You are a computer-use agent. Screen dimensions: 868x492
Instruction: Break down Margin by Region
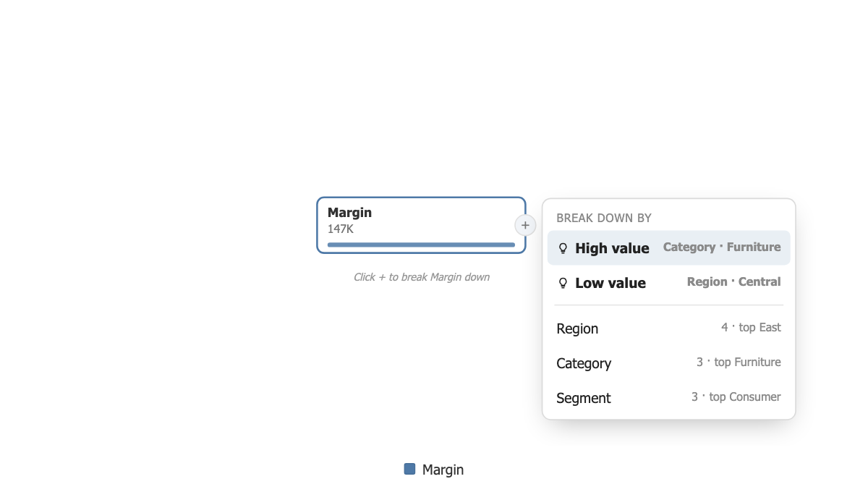coord(669,328)
